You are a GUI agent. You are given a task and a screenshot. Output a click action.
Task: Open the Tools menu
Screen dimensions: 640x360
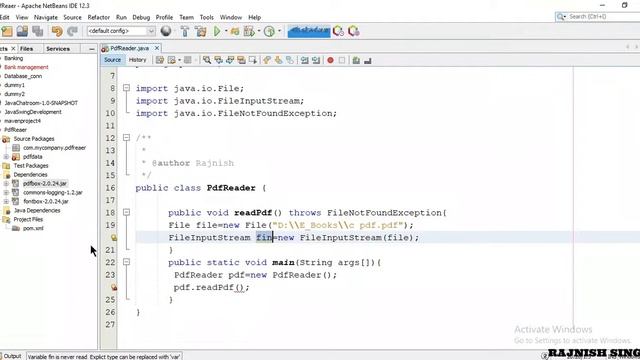click(x=207, y=17)
